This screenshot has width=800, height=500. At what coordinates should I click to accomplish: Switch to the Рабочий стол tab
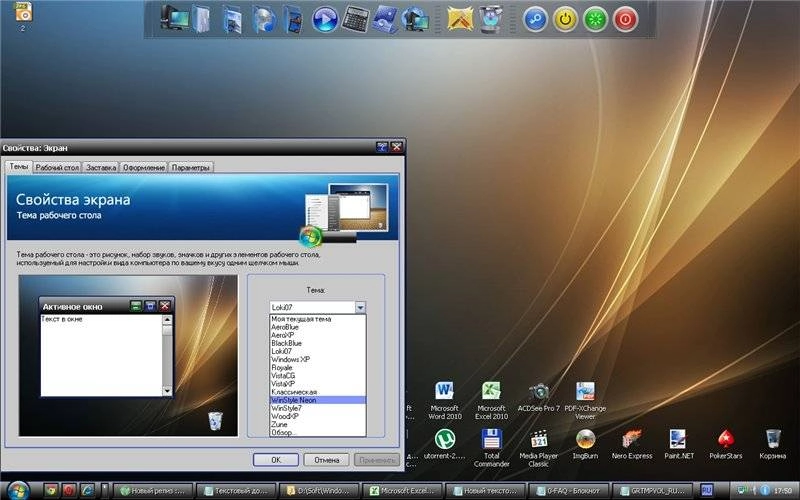(57, 167)
